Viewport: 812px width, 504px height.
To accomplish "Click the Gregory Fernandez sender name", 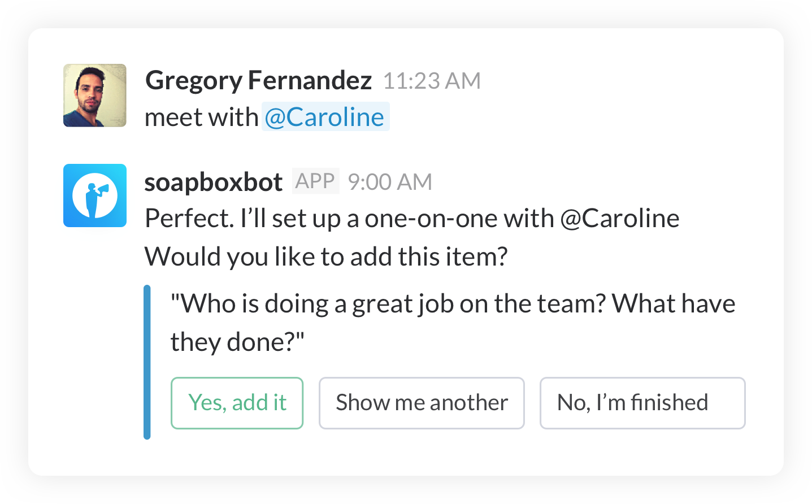I will 258,80.
